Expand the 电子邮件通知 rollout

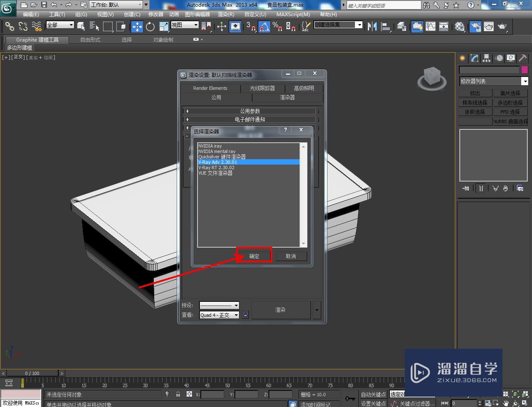coord(251,119)
